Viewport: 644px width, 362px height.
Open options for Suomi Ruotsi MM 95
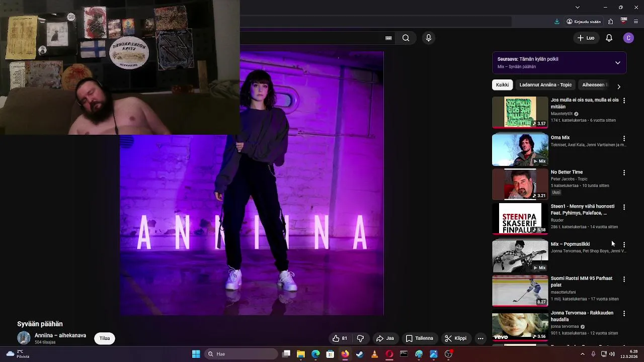point(624,279)
